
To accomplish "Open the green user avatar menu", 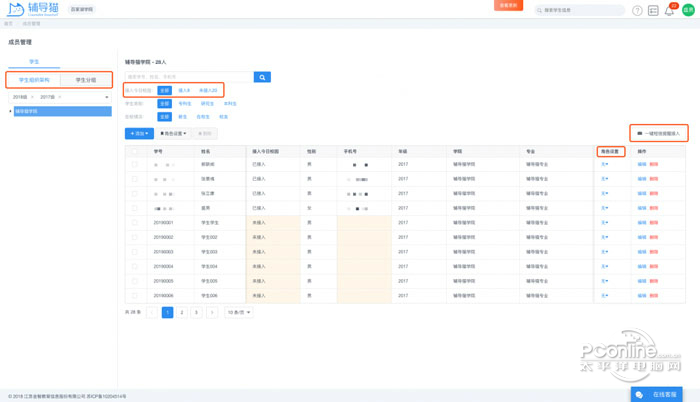I will 688,10.
